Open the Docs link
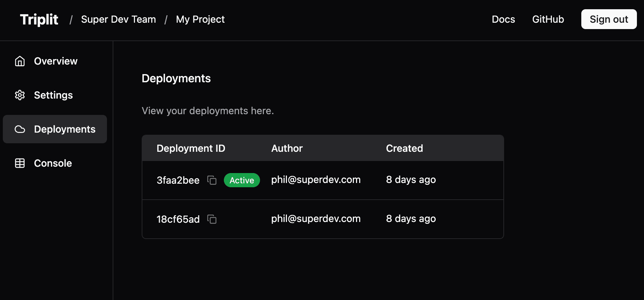 click(x=503, y=19)
